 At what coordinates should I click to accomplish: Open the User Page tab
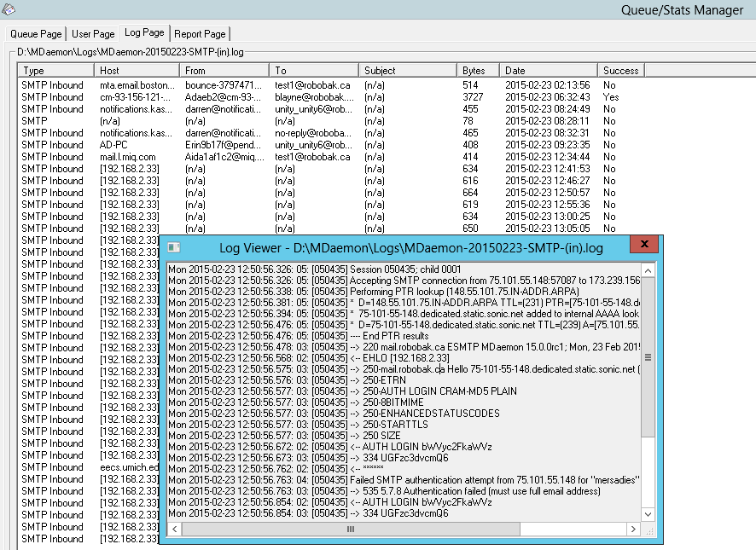[x=92, y=34]
